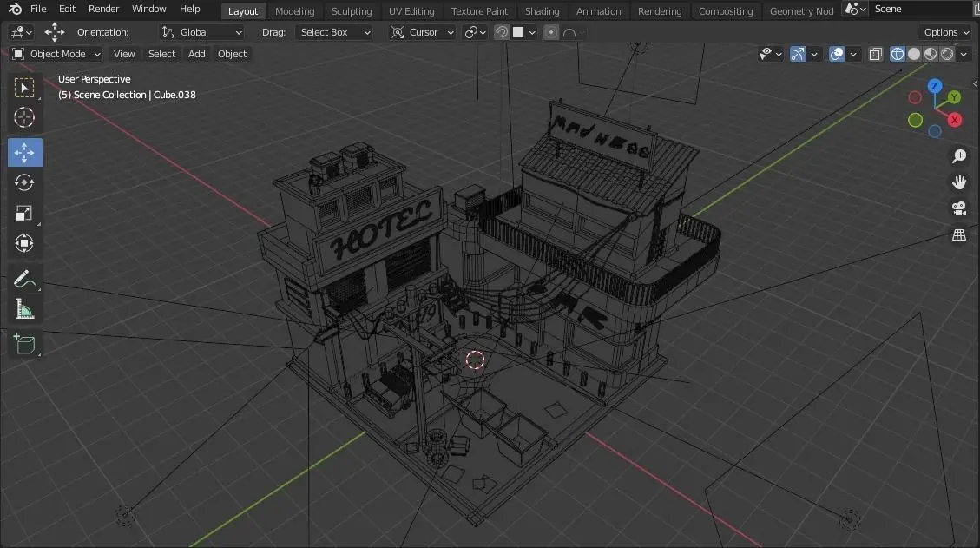Toggle show overlays button
The width and height of the screenshot is (980, 548).
(x=836, y=55)
